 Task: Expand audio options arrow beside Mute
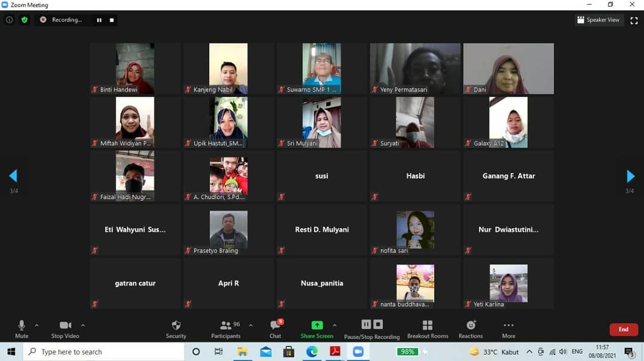[37, 325]
